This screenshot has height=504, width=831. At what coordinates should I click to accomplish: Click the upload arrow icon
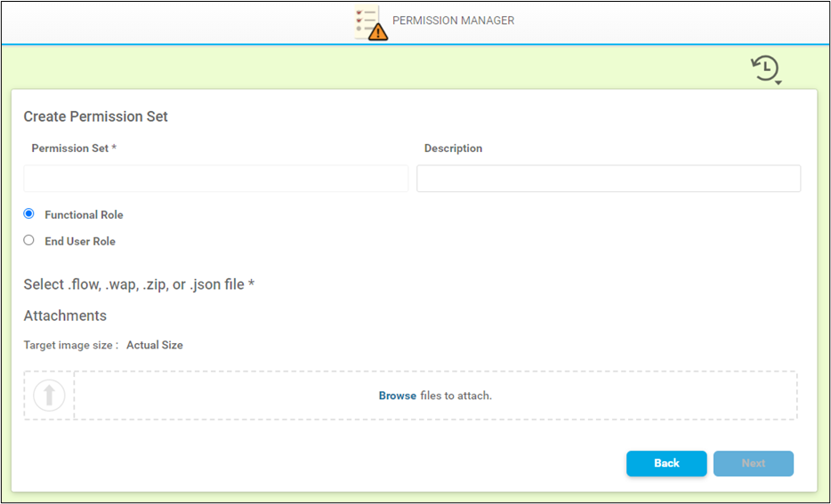point(49,396)
